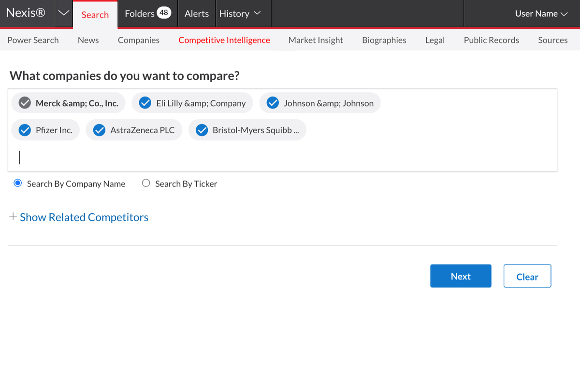The image size is (580, 392).
Task: Go to Power Search
Action: (x=33, y=40)
